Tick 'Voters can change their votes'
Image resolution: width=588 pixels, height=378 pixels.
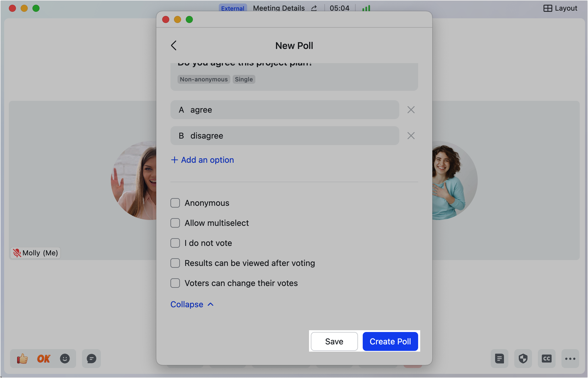coord(175,283)
